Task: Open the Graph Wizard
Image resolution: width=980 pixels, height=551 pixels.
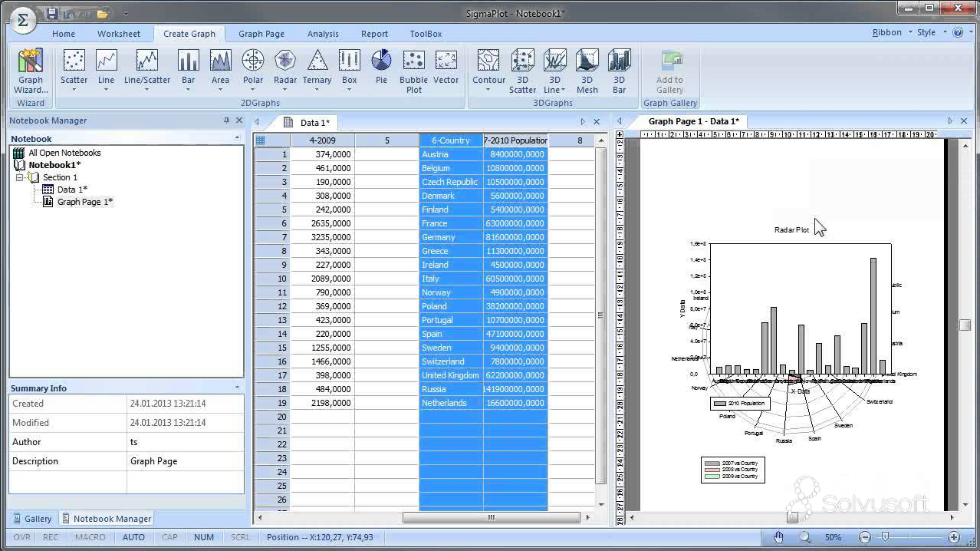Action: click(x=31, y=71)
